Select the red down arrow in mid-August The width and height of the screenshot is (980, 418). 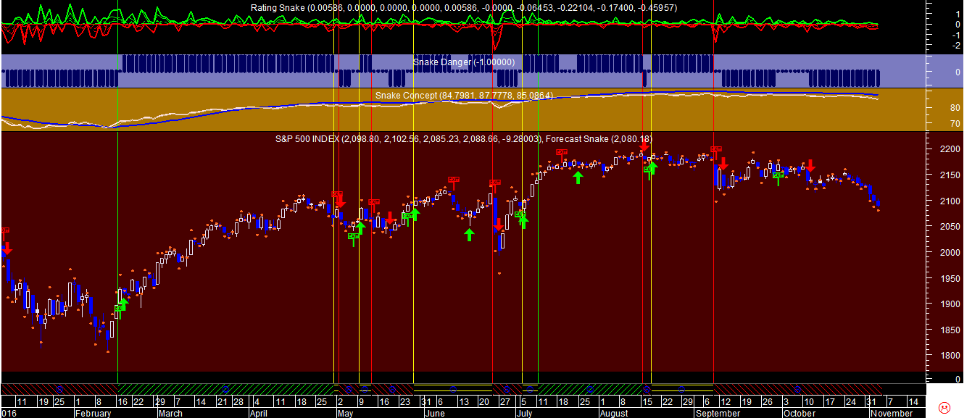[x=644, y=146]
